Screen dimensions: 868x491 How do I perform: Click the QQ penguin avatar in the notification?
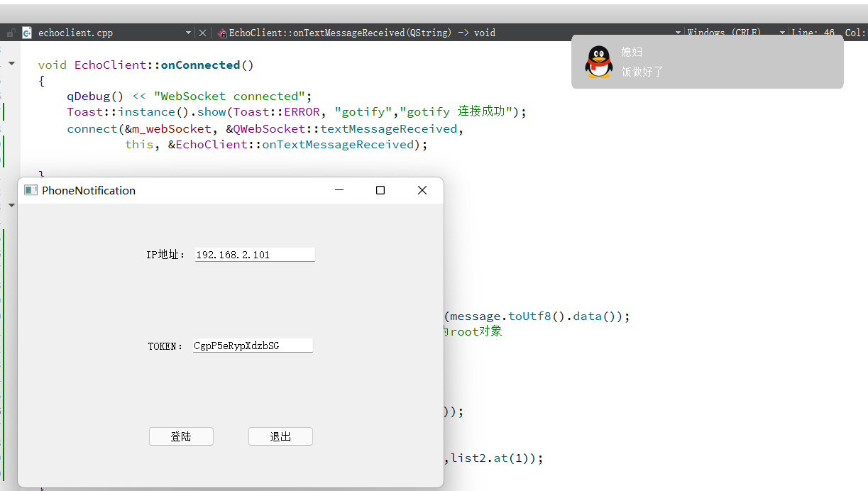599,62
